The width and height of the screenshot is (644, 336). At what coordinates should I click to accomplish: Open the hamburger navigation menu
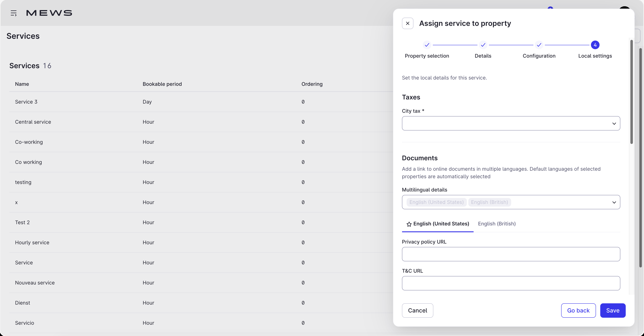coord(14,13)
